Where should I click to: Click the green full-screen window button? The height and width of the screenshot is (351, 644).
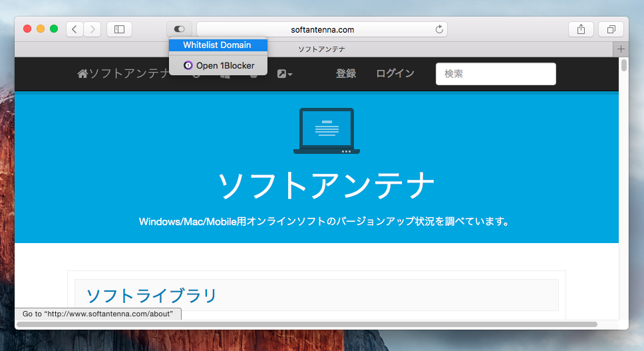[54, 29]
